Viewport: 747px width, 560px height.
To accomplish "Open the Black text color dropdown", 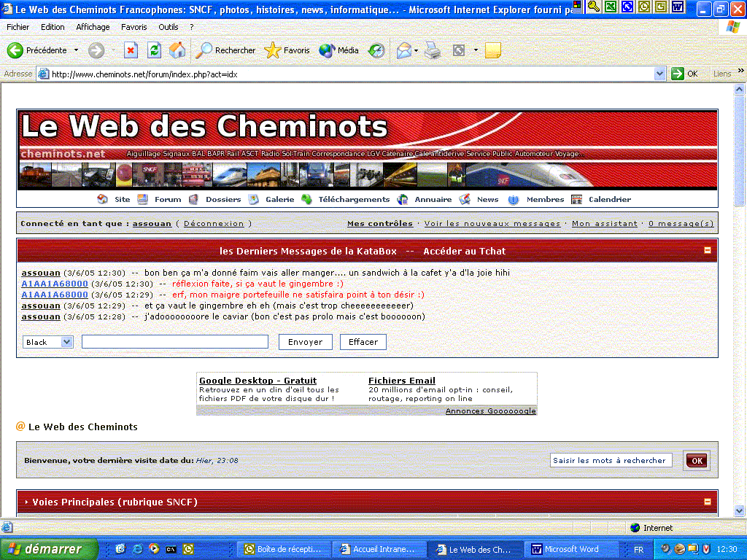I will click(x=67, y=342).
